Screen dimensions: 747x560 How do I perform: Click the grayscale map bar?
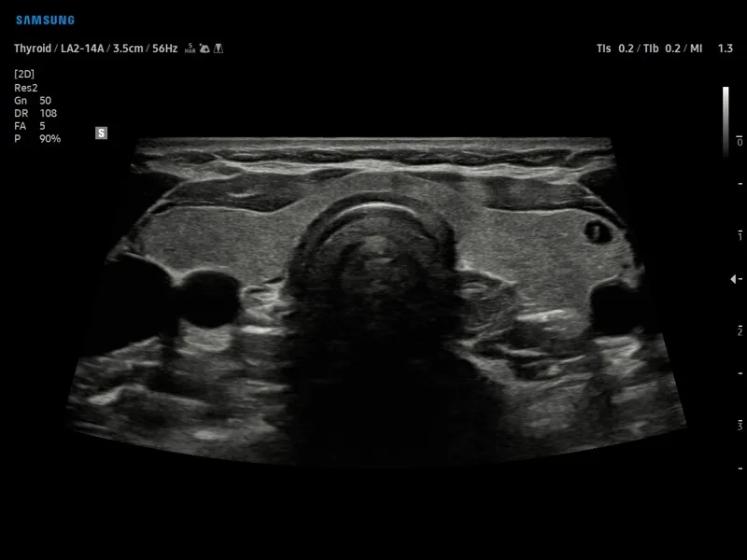[x=726, y=121]
